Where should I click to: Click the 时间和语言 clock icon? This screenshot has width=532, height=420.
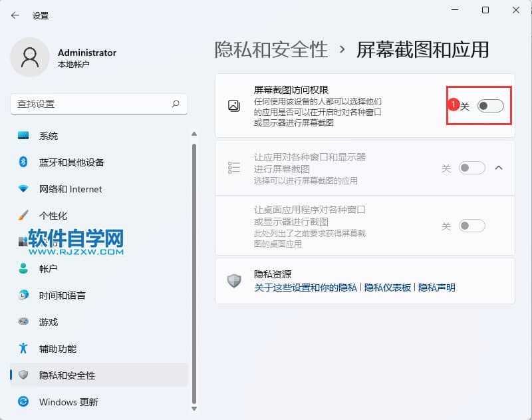click(x=24, y=296)
